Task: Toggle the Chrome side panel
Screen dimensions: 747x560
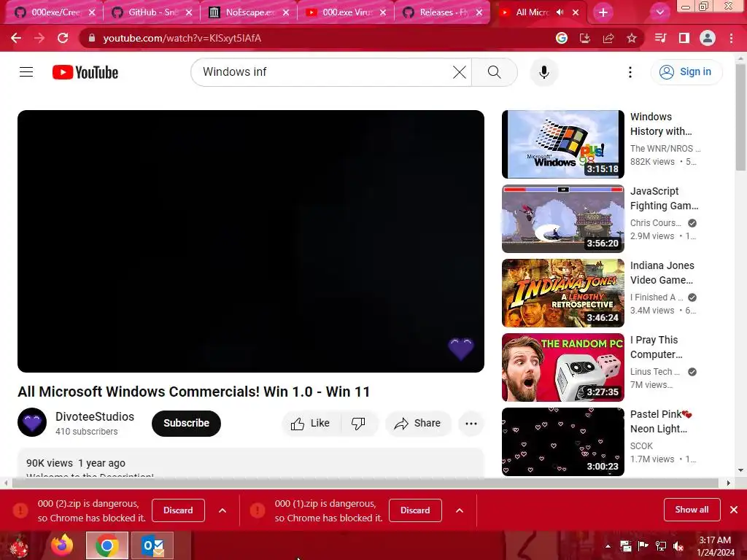Action: [684, 38]
